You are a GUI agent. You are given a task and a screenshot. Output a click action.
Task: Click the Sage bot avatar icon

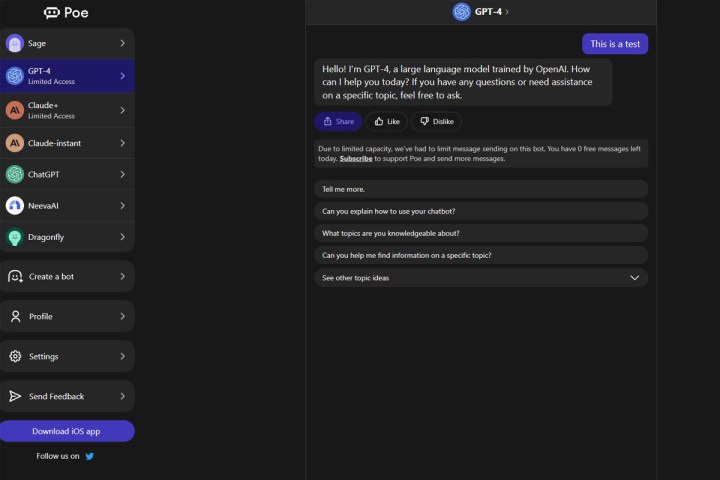point(15,43)
